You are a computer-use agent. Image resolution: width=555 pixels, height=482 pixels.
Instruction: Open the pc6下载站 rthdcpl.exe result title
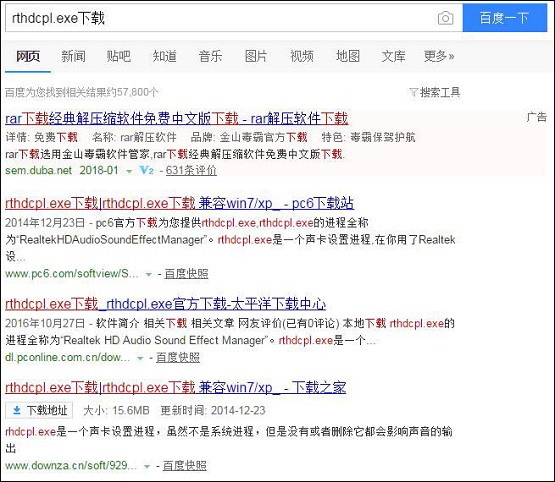[179, 203]
